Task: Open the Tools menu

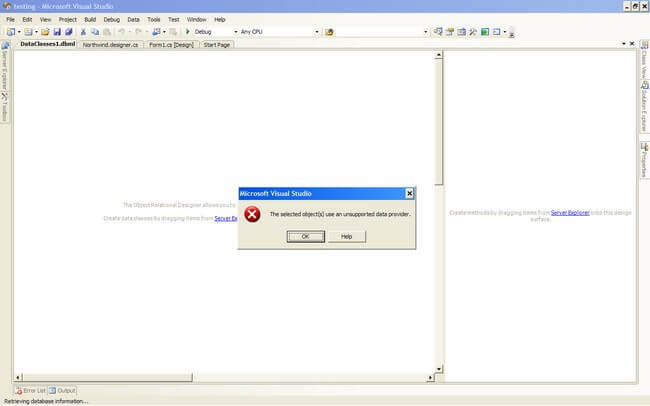Action: [153, 19]
